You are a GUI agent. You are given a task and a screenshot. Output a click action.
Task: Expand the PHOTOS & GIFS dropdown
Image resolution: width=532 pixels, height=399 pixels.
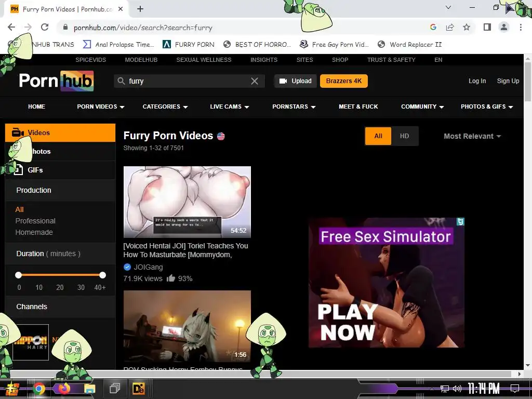click(x=487, y=107)
